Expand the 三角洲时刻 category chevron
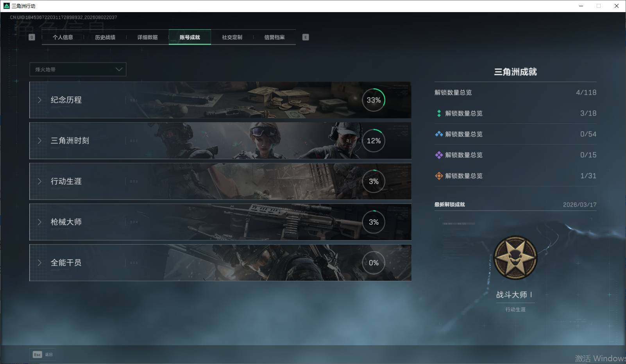 [x=39, y=141]
